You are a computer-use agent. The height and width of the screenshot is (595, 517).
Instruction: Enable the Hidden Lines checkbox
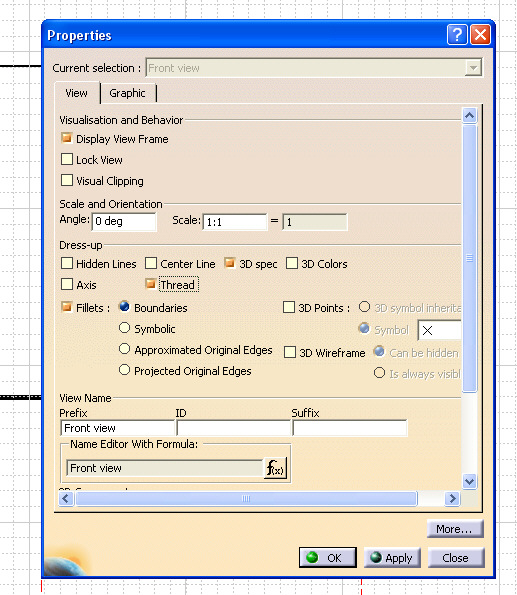coord(67,263)
